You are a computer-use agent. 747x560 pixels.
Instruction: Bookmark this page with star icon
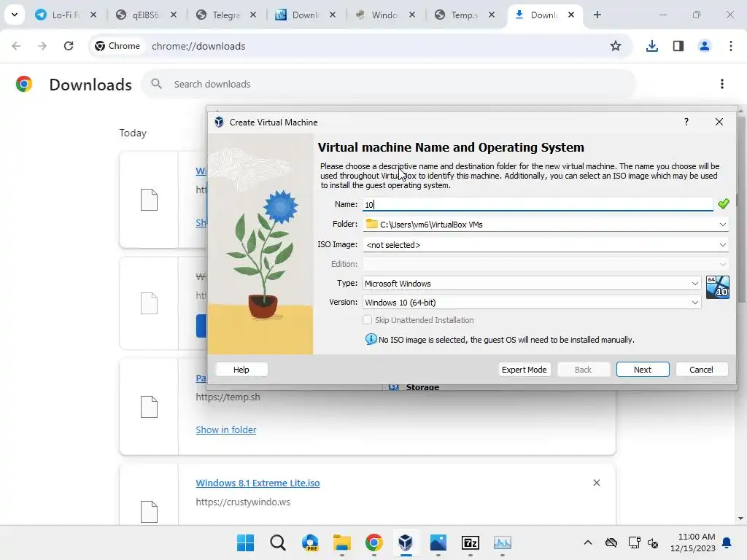(616, 46)
